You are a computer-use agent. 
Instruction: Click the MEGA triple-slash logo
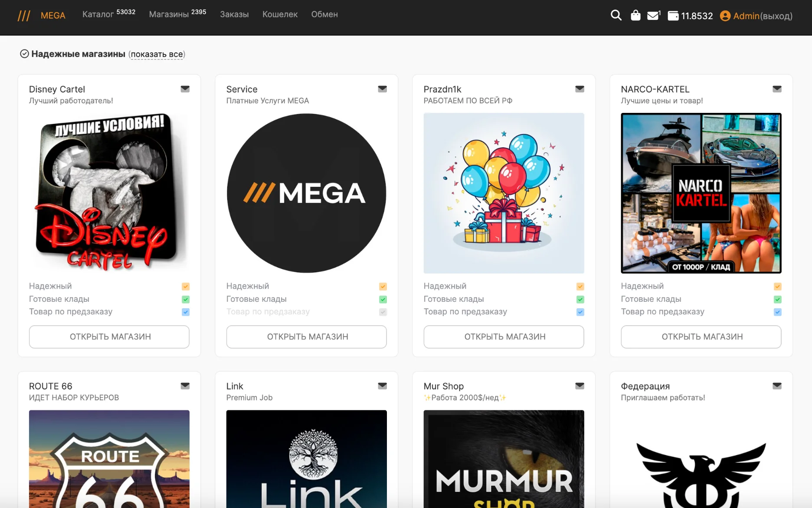[x=24, y=16]
